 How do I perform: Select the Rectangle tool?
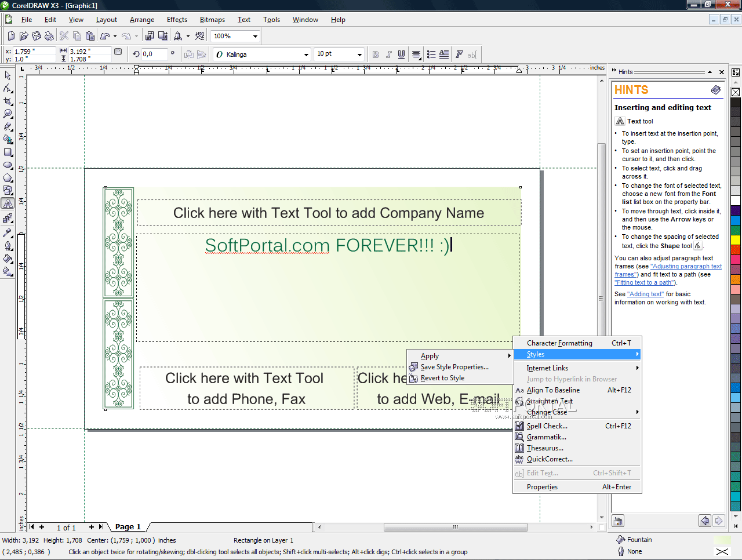[x=8, y=152]
